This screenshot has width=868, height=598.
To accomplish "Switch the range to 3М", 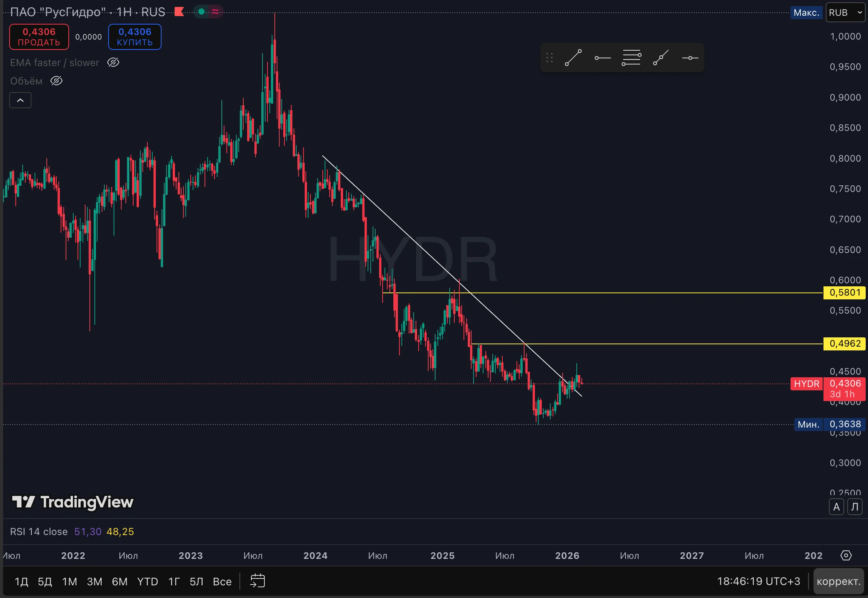I will [95, 581].
